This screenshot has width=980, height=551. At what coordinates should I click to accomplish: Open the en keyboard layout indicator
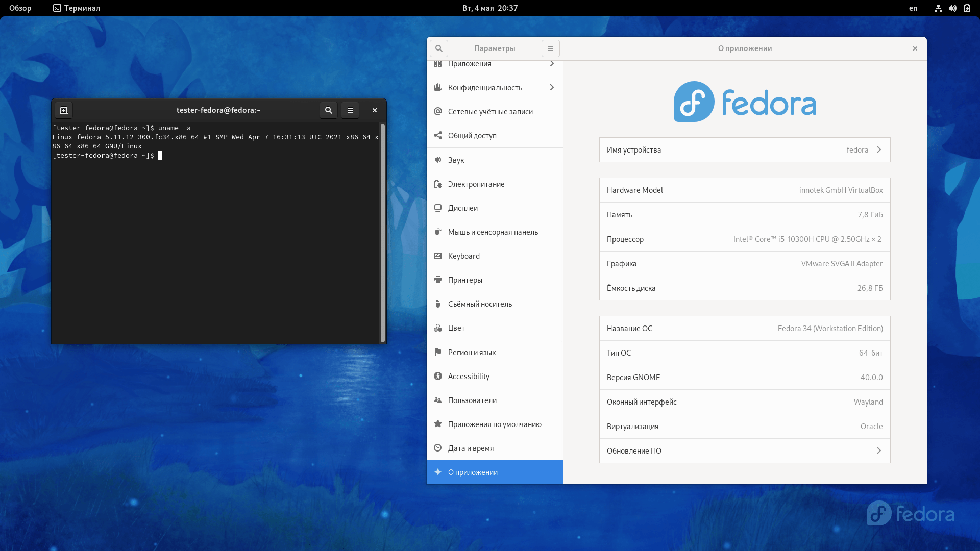[x=913, y=8]
